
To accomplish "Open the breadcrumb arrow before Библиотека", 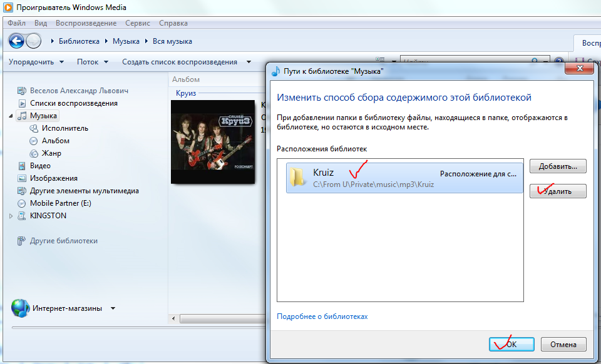I will [53, 41].
